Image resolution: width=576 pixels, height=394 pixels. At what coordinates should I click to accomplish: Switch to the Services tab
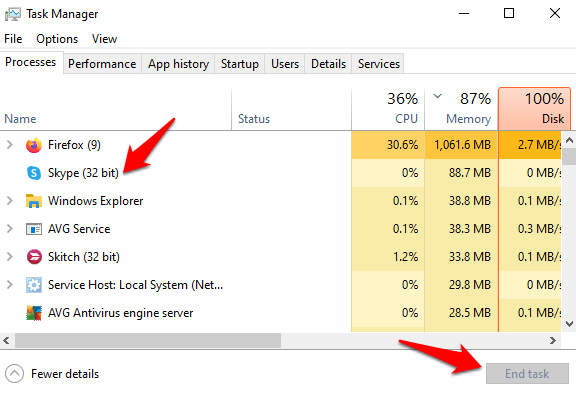(378, 64)
